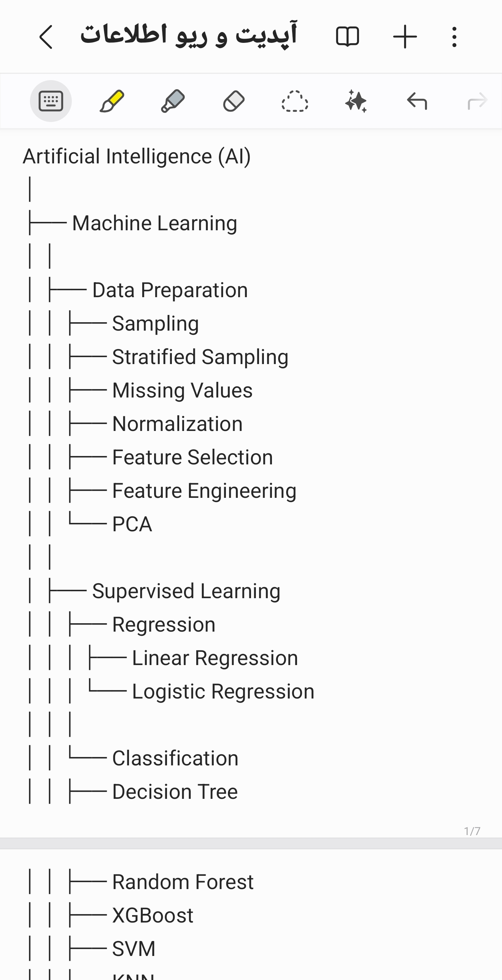Redo the last undone action
Image resolution: width=502 pixels, height=980 pixels.
pos(477,101)
